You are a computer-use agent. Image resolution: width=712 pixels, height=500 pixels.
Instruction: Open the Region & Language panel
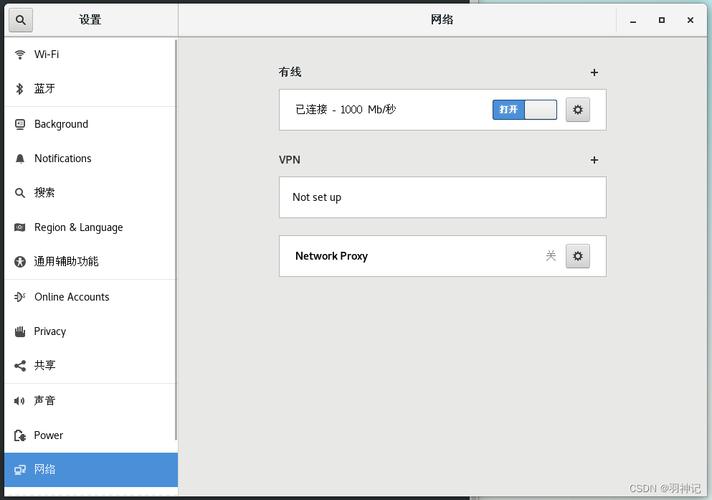(90, 227)
